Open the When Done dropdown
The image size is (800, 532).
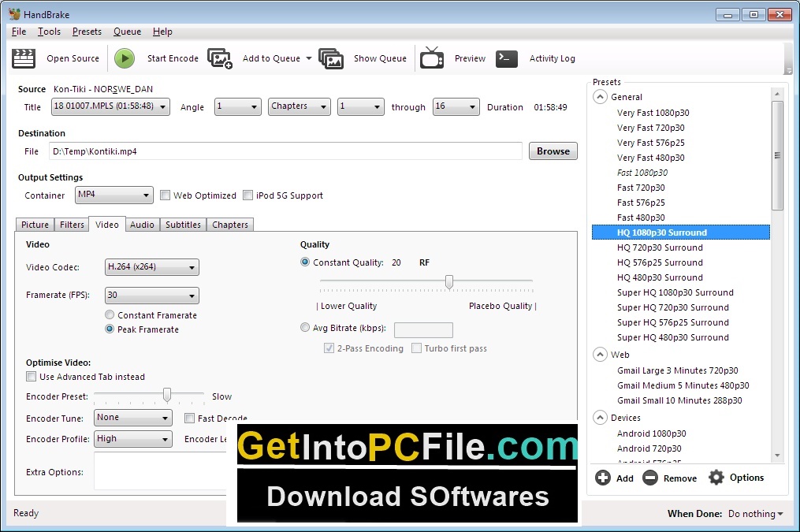(756, 514)
